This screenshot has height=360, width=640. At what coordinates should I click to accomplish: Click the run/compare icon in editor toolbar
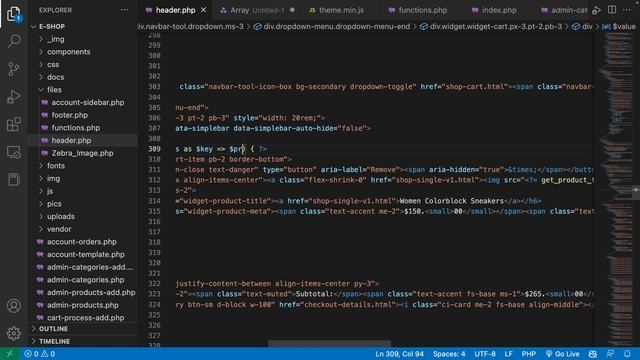[596, 10]
